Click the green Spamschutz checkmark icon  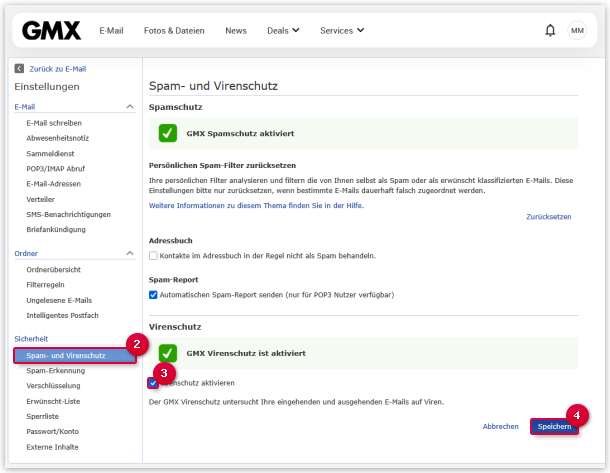(x=168, y=133)
